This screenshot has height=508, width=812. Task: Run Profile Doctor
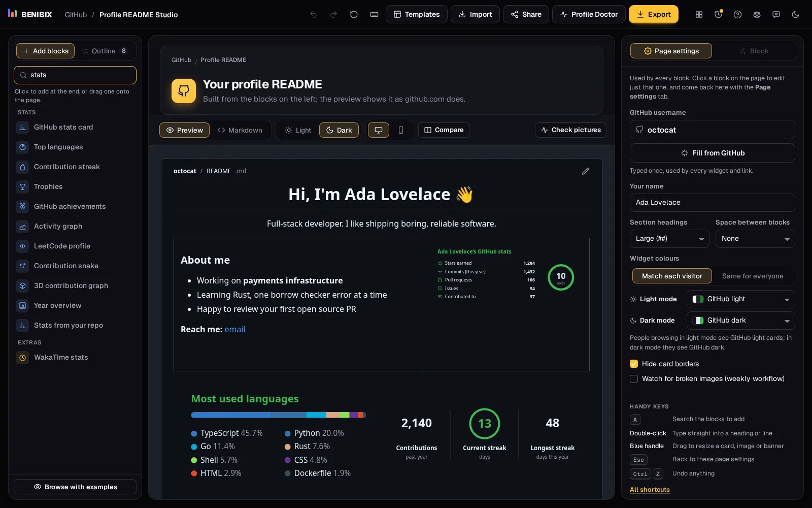(x=589, y=14)
